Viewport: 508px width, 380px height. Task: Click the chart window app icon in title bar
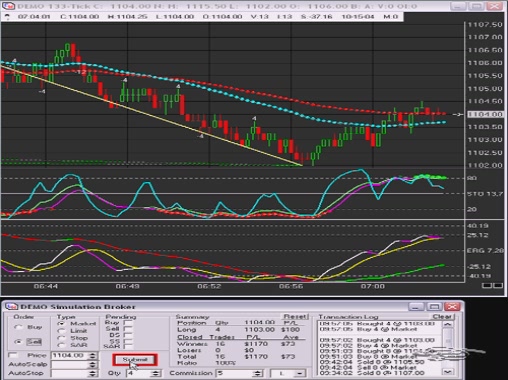9,6
